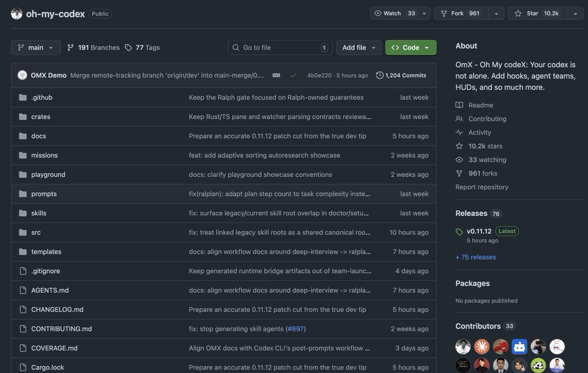Click the oh-my-codex repository owner avatar
Image resolution: width=588 pixels, height=373 pixels.
point(17,14)
